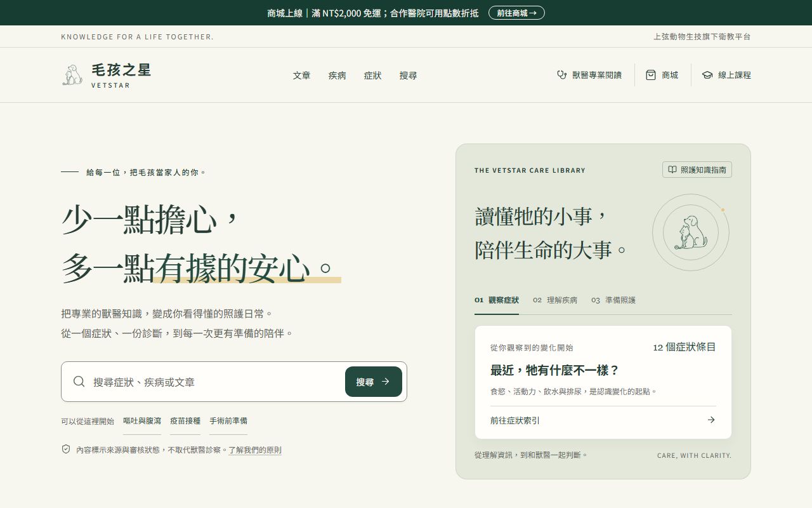The height and width of the screenshot is (508, 812).
Task: Click the CARE, WITH CLARITY. text
Action: coord(694,455)
